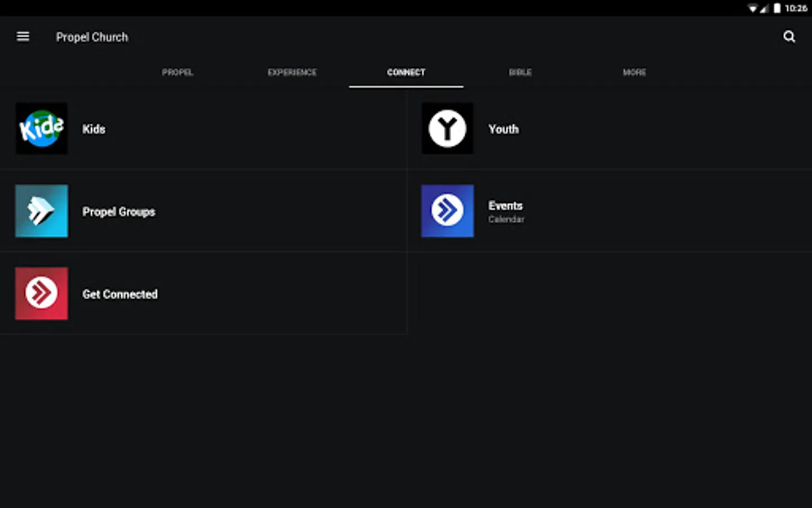812x508 pixels.
Task: Tap the blue Events chevron icon
Action: [448, 211]
